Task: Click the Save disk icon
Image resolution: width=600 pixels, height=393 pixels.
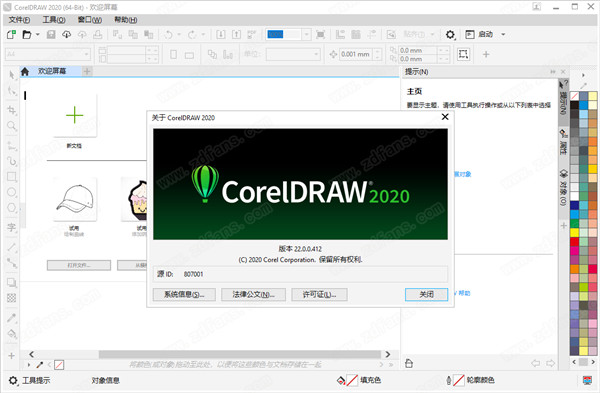Action: coord(51,35)
